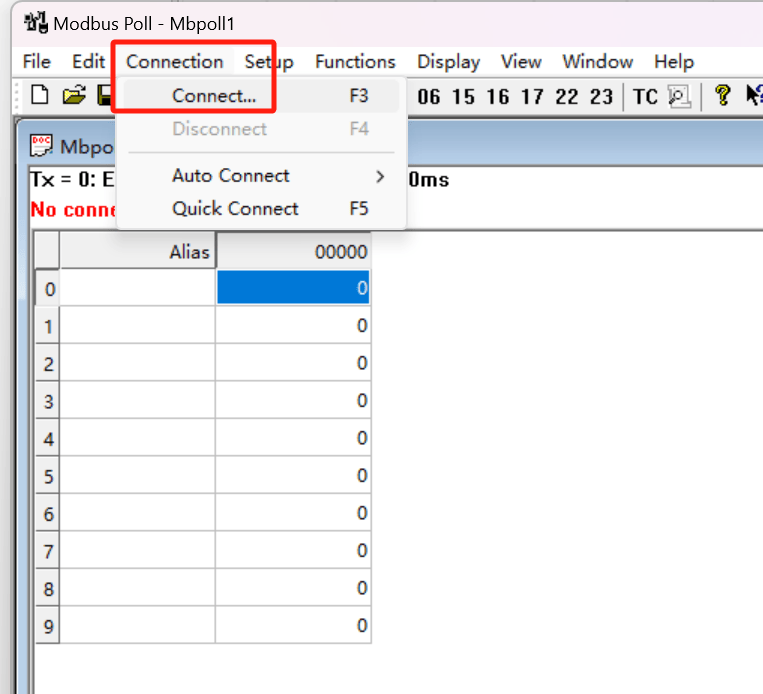
Task: Click function code 06 toolbar button
Action: [x=429, y=96]
